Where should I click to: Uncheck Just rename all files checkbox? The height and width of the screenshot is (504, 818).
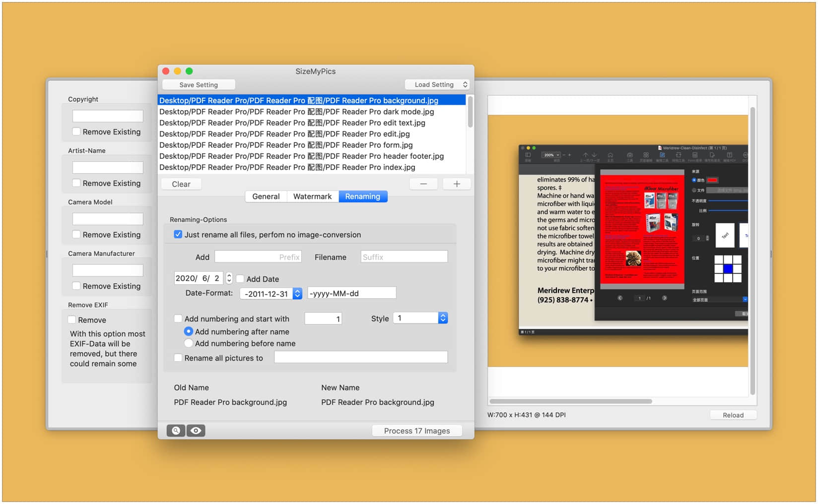coord(178,235)
